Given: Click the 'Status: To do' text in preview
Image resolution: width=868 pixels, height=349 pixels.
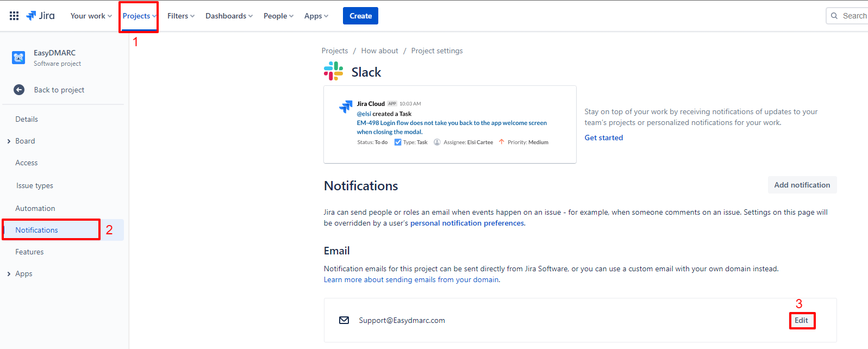Looking at the screenshot, I should coord(372,142).
